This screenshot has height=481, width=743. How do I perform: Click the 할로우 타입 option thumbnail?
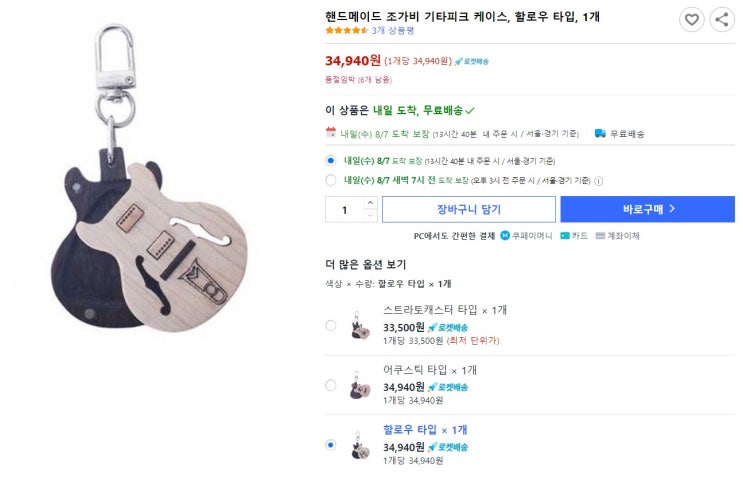click(361, 446)
